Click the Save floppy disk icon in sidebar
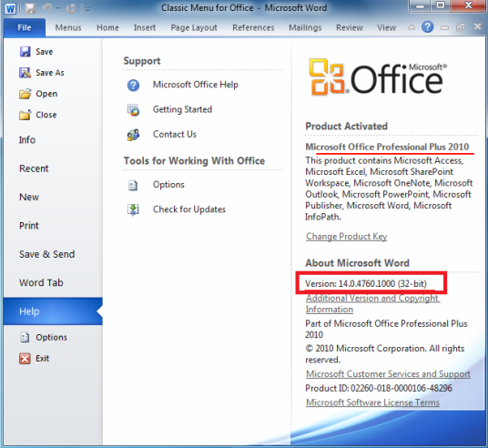 coord(25,52)
